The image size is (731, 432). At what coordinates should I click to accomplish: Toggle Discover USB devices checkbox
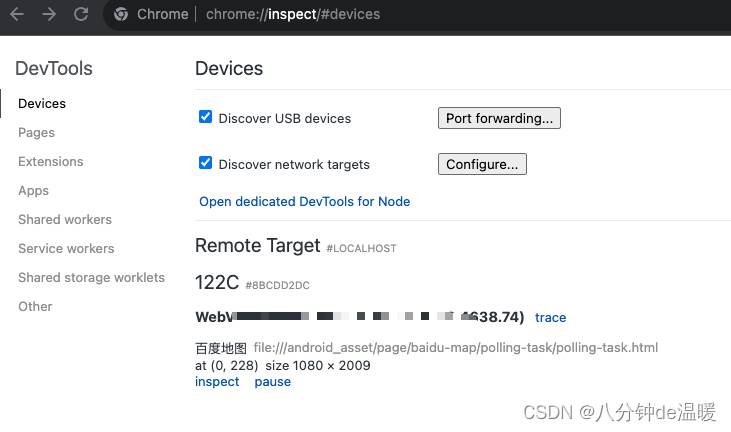(206, 117)
